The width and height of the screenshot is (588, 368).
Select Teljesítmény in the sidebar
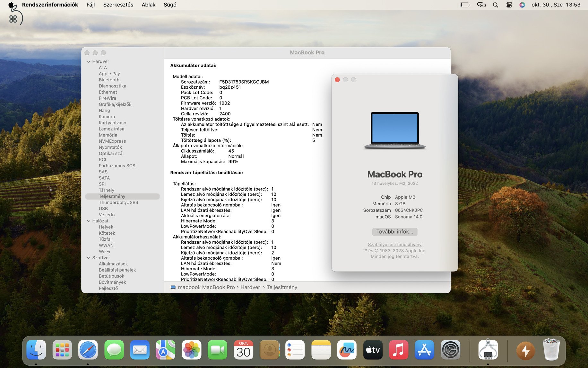point(122,196)
